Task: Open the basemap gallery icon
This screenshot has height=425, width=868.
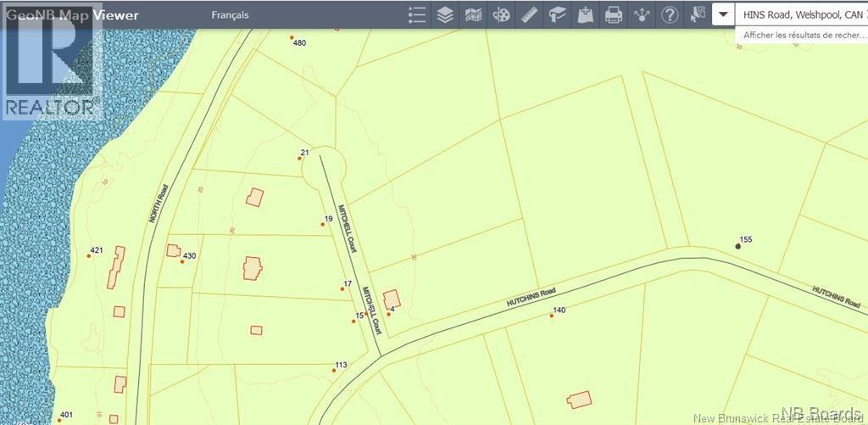Action: [x=473, y=14]
